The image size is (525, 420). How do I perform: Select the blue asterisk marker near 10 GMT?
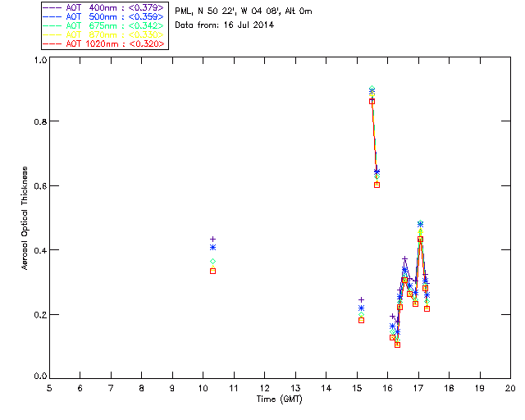click(212, 248)
